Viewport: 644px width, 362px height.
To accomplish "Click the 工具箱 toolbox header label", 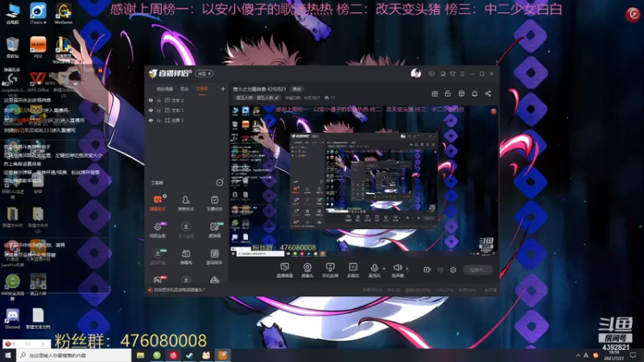I will [157, 183].
